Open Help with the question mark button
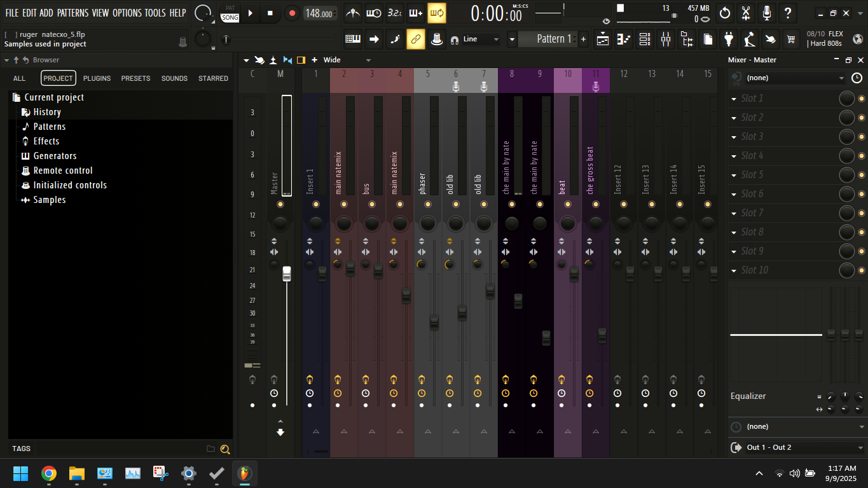 tap(787, 13)
